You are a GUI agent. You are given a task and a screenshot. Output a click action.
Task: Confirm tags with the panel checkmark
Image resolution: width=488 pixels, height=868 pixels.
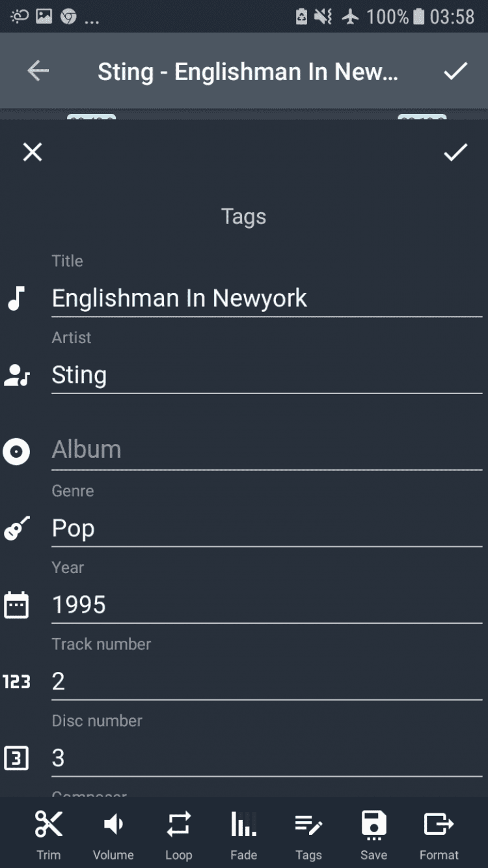point(455,152)
